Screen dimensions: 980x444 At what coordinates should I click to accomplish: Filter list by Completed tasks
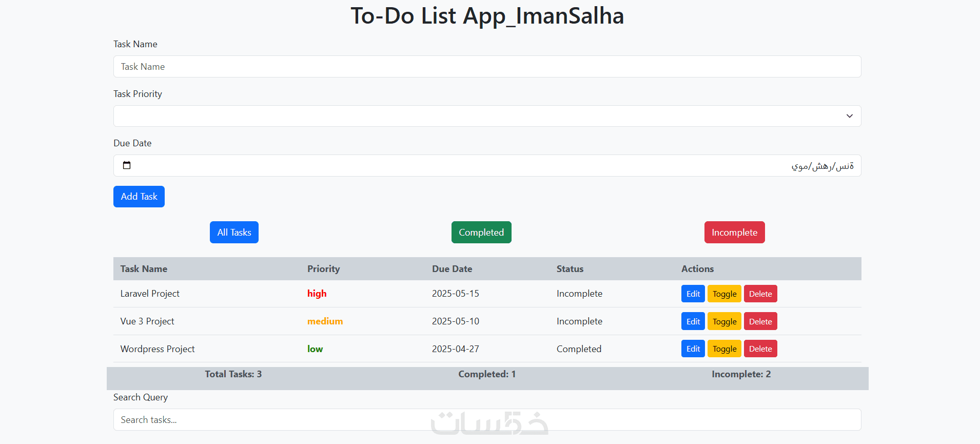coord(481,233)
